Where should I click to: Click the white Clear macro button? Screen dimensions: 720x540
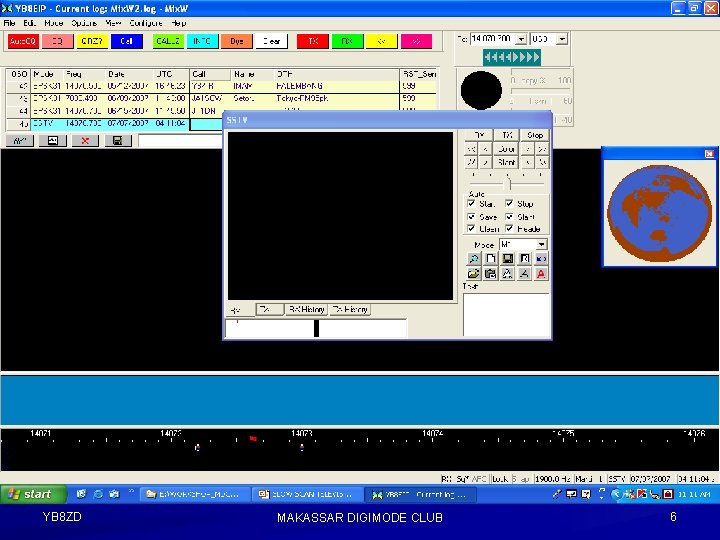click(x=271, y=41)
